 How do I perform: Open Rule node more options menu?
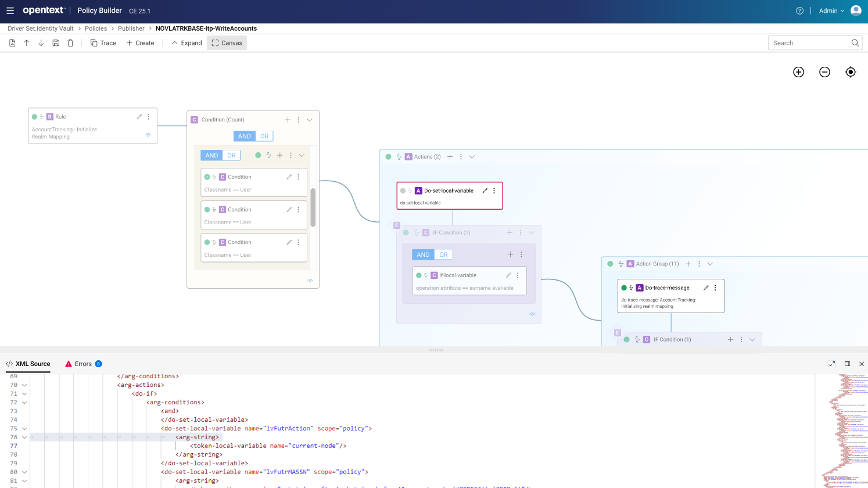tap(149, 117)
